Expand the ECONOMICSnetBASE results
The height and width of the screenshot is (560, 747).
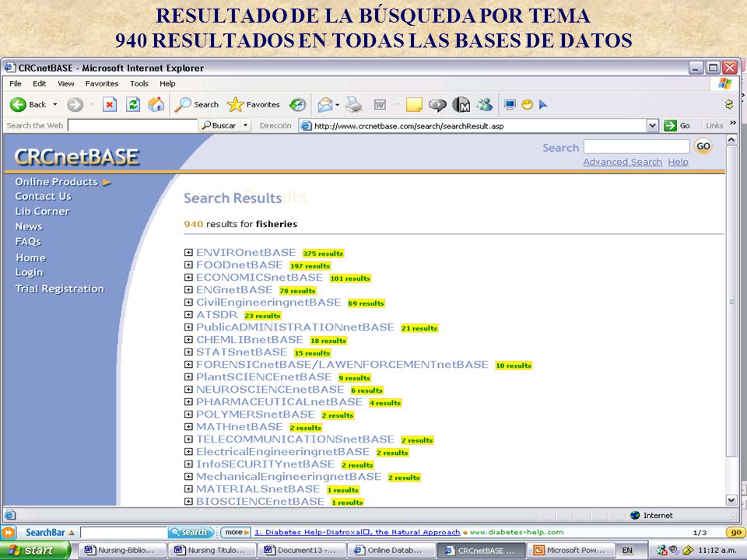[188, 277]
